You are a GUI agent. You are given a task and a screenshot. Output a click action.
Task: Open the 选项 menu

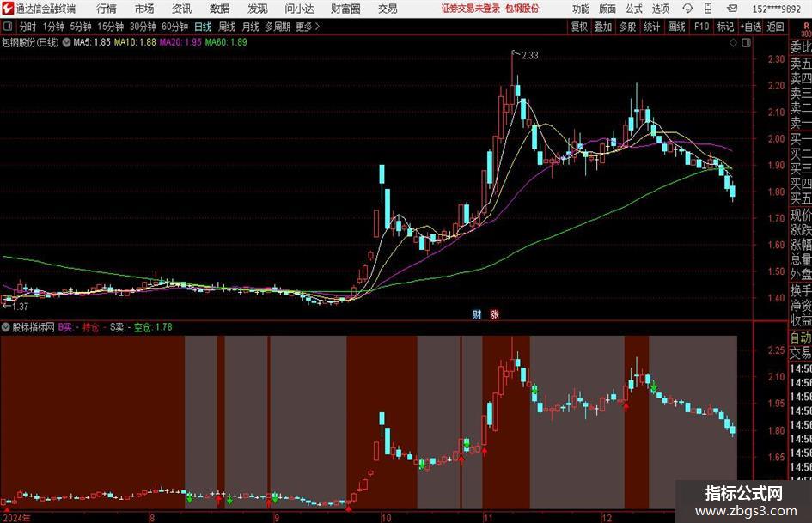(x=660, y=9)
